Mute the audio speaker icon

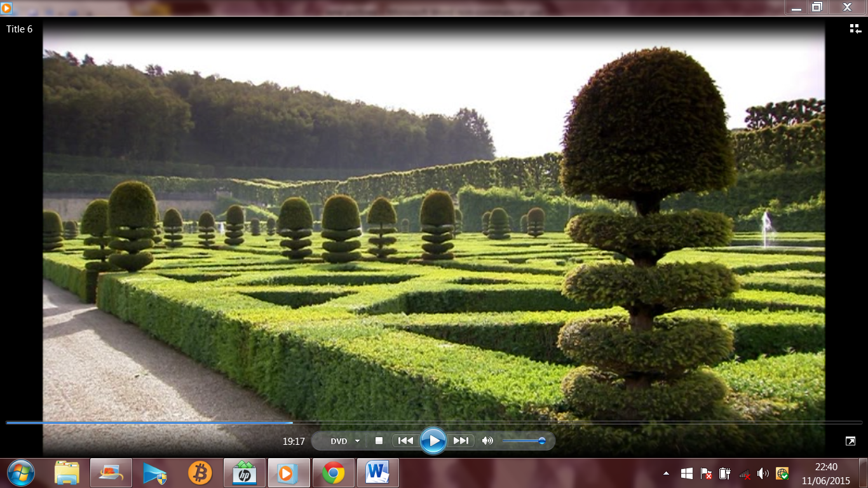click(x=487, y=440)
